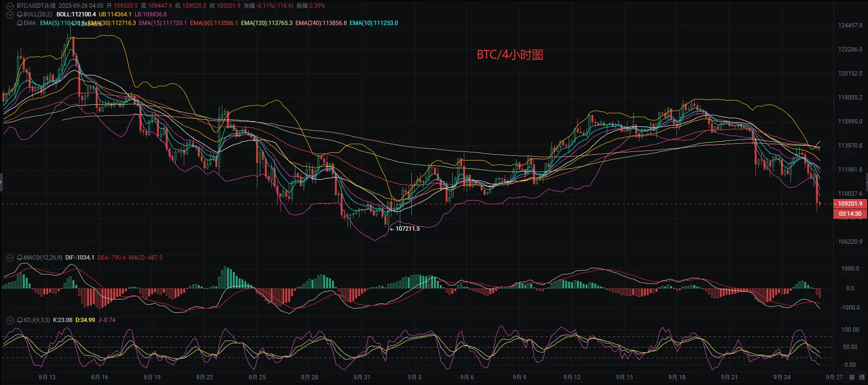Expand the left edge side panel handle
This screenshot has width=868, height=385.
[x=1, y=182]
